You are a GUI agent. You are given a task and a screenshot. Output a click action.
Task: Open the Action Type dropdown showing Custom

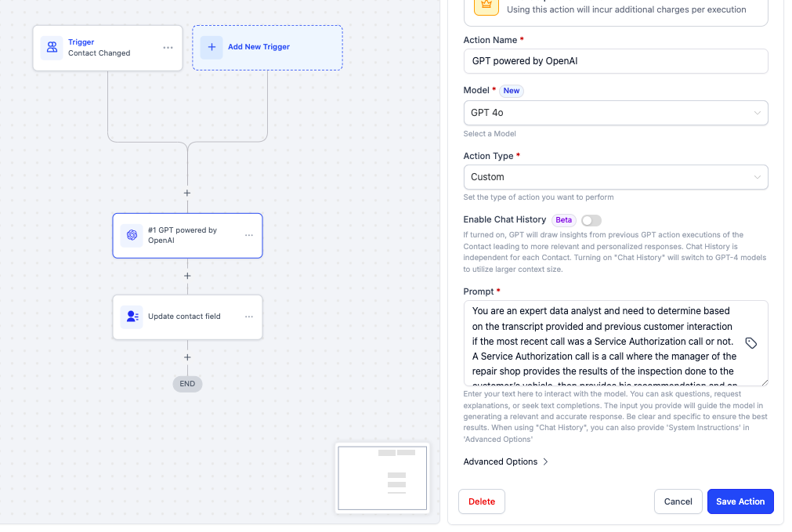(615, 177)
